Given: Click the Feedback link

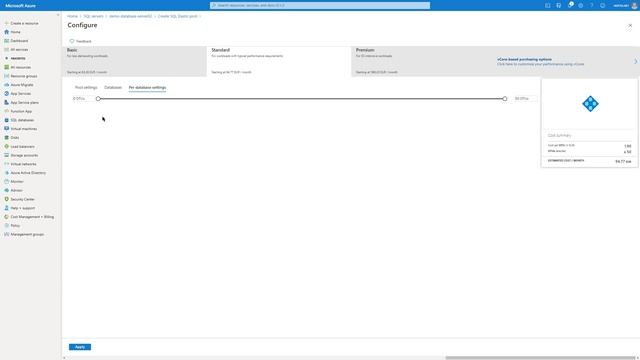Looking at the screenshot, I should tap(80, 41).
